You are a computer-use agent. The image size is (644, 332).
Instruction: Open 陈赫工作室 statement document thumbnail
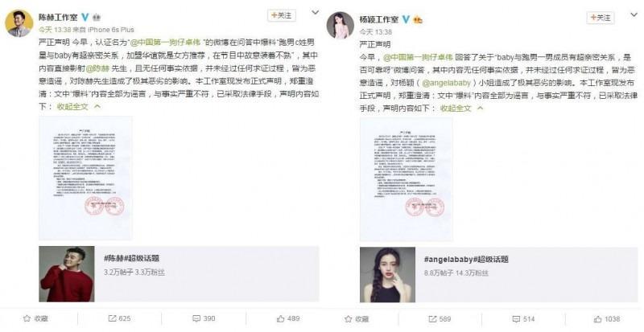(x=85, y=178)
